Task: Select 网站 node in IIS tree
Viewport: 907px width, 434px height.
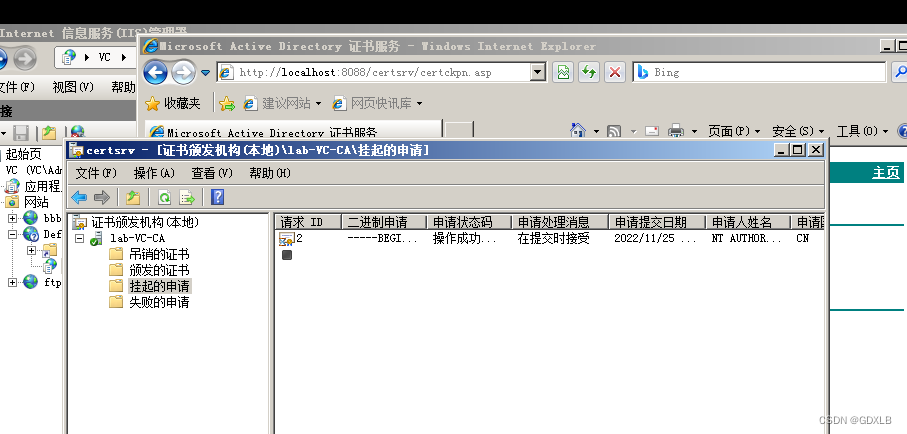Action: pos(36,203)
